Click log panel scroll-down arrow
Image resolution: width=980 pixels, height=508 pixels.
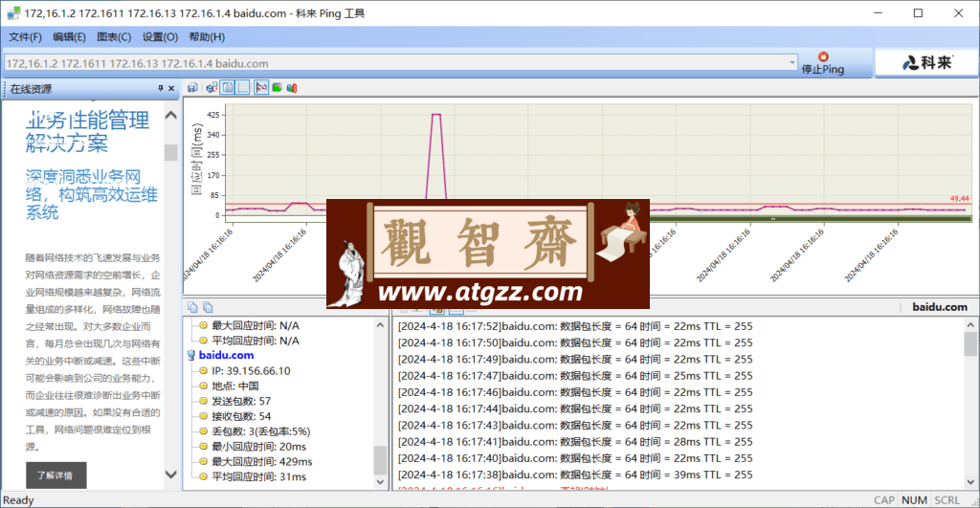pos(970,482)
